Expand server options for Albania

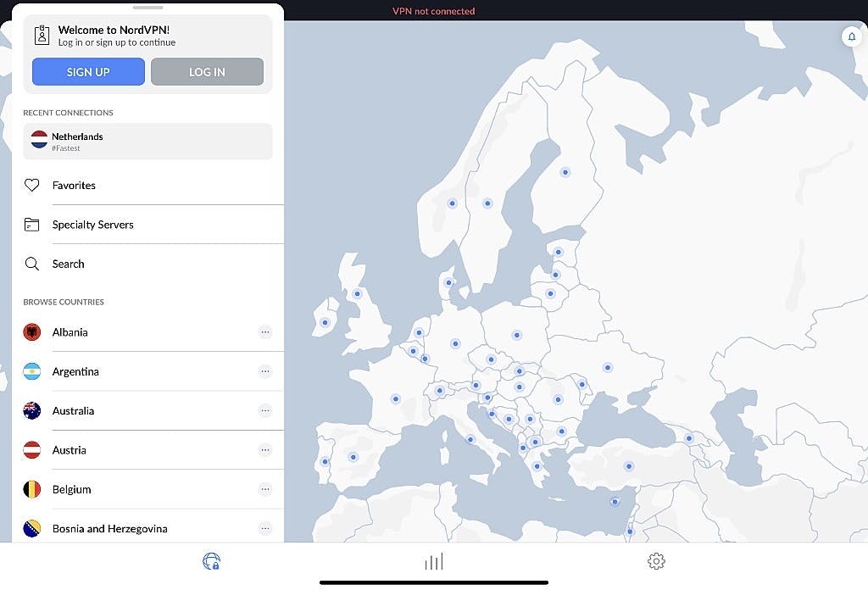(265, 331)
